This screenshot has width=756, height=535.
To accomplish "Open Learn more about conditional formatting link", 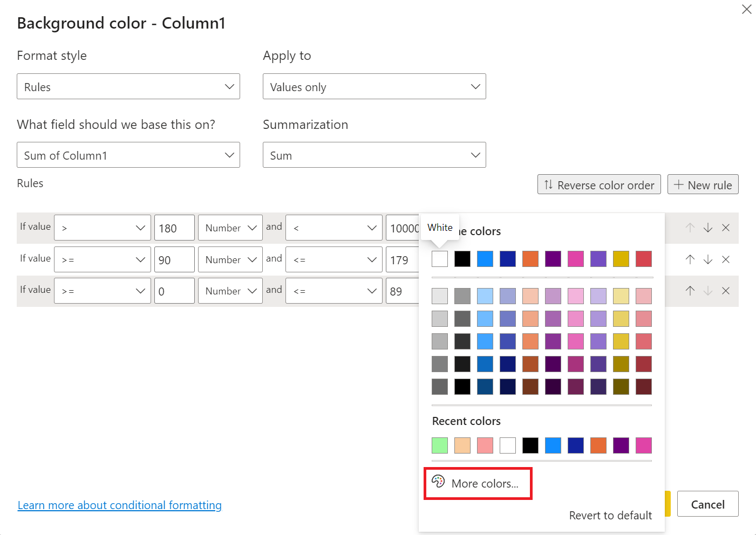I will pos(120,505).
